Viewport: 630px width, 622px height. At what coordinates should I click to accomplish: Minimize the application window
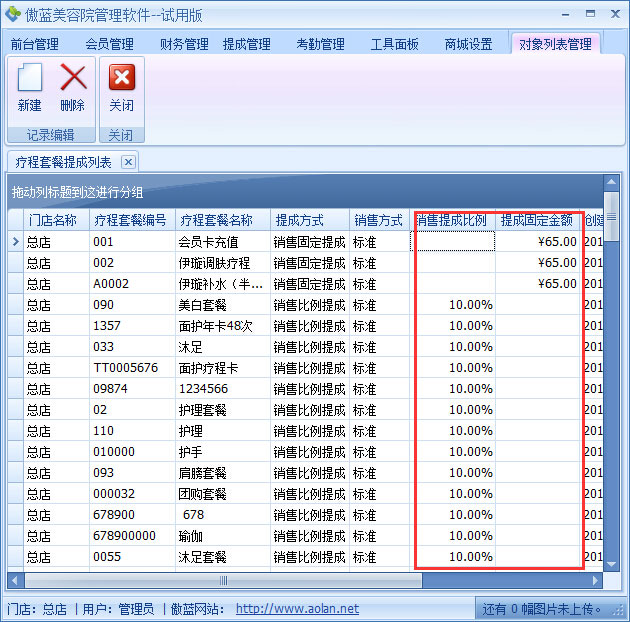click(x=566, y=14)
